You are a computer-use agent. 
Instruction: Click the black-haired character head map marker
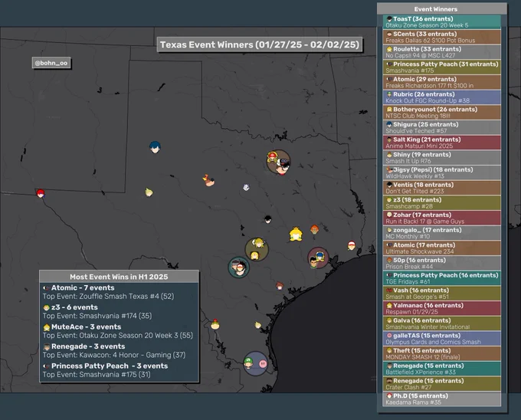pyautogui.click(x=268, y=219)
